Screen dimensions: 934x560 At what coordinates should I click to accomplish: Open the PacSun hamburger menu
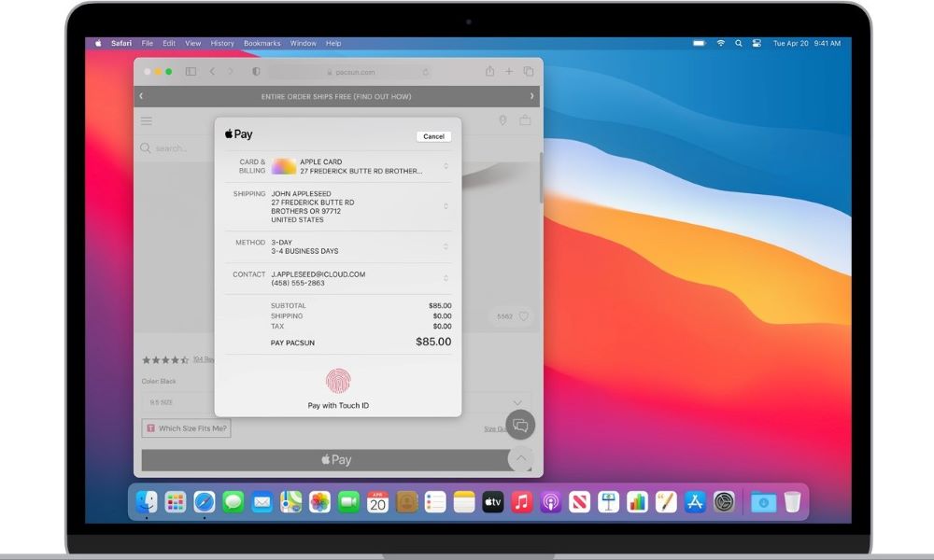pos(147,120)
